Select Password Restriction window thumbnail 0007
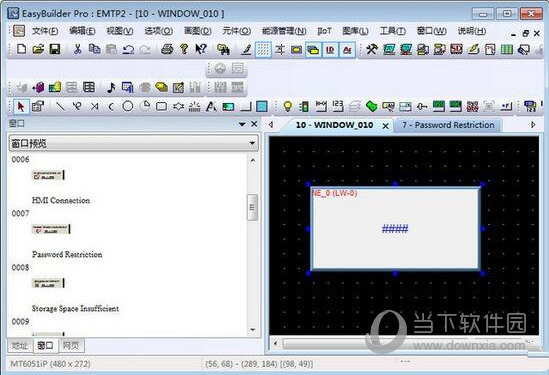The width and height of the screenshot is (549, 375). click(x=51, y=229)
